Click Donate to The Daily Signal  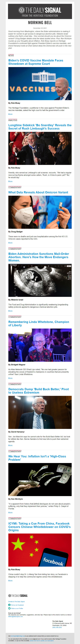16,602
